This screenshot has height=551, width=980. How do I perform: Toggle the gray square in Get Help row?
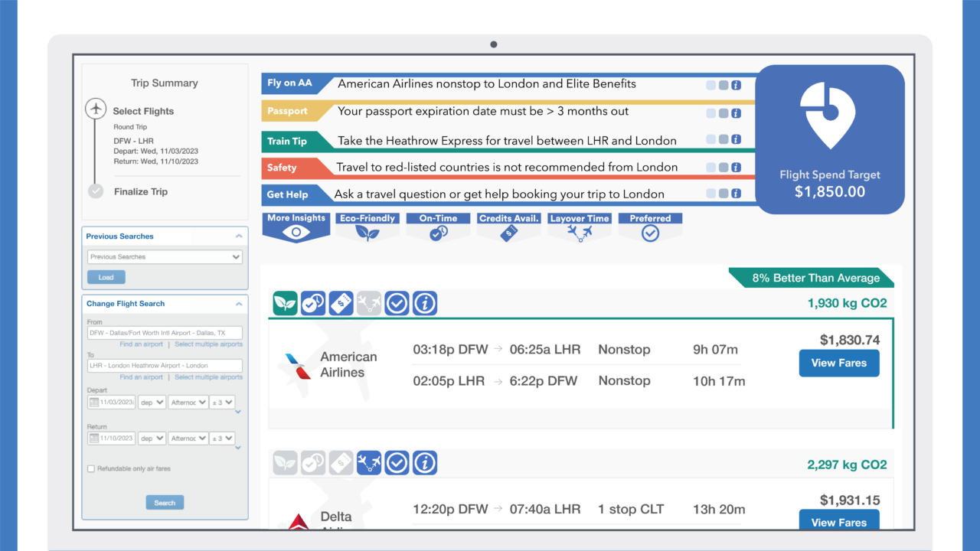coord(724,194)
